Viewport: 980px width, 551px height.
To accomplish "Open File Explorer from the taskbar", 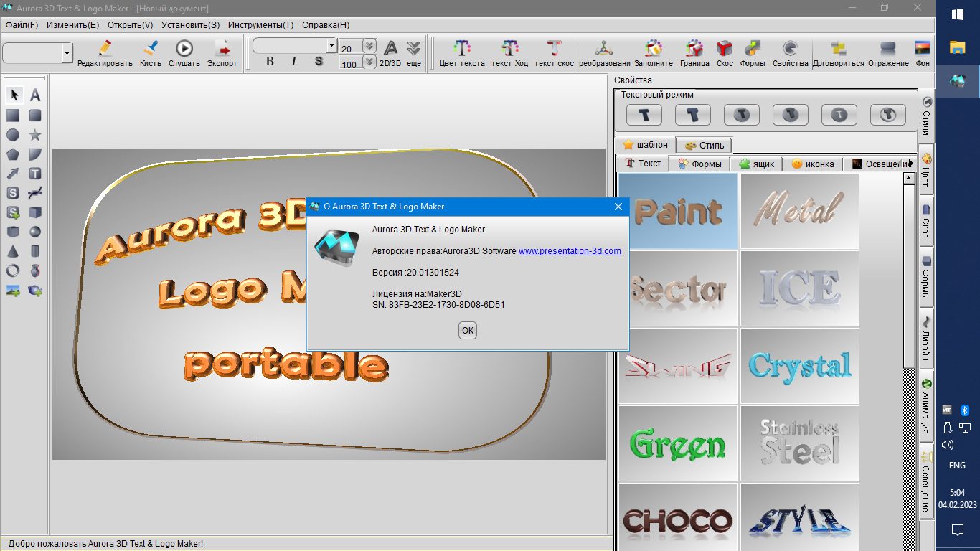I will pos(957,47).
